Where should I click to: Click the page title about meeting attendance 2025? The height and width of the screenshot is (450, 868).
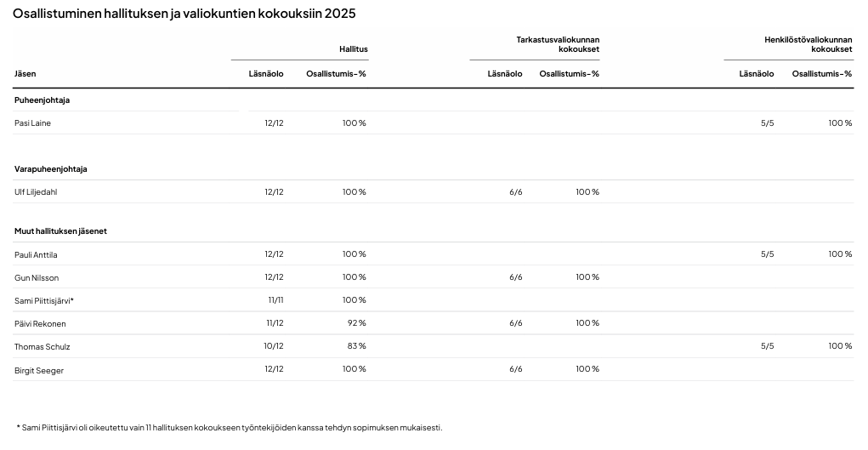coord(184,14)
